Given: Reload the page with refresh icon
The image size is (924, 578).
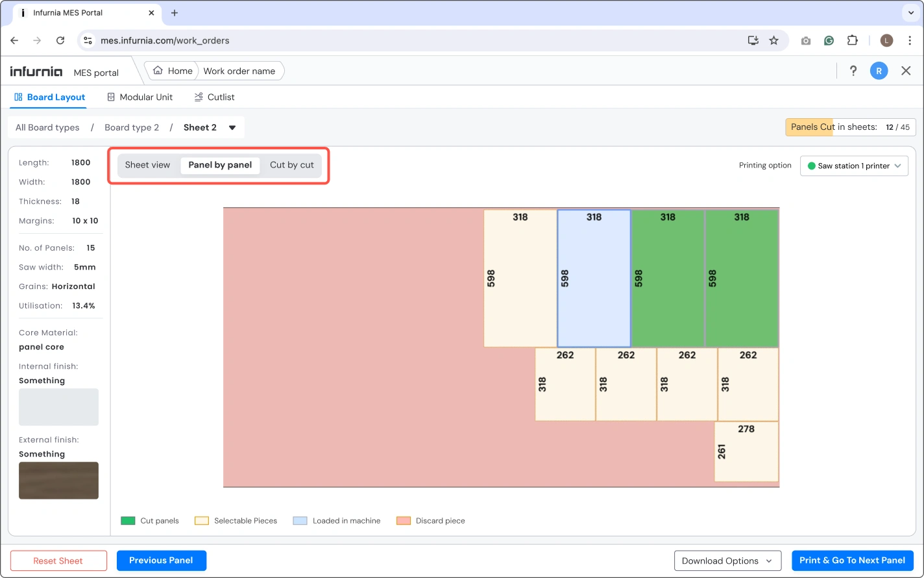Looking at the screenshot, I should pos(60,40).
